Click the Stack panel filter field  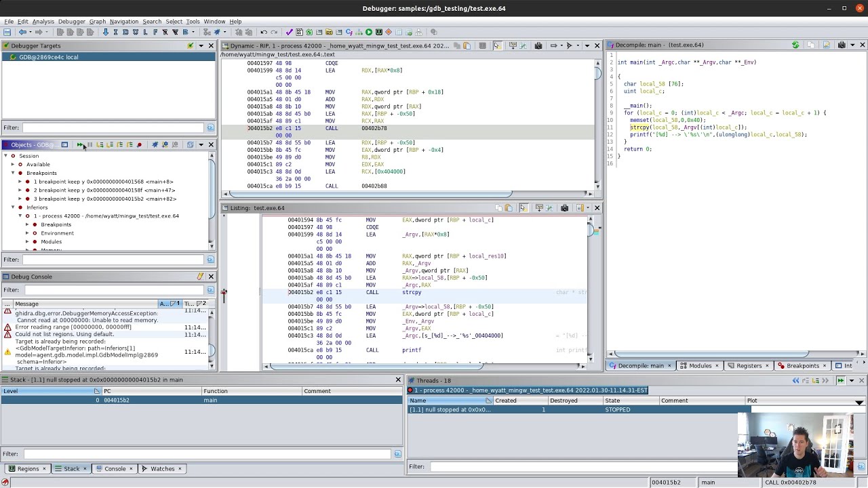[206, 454]
